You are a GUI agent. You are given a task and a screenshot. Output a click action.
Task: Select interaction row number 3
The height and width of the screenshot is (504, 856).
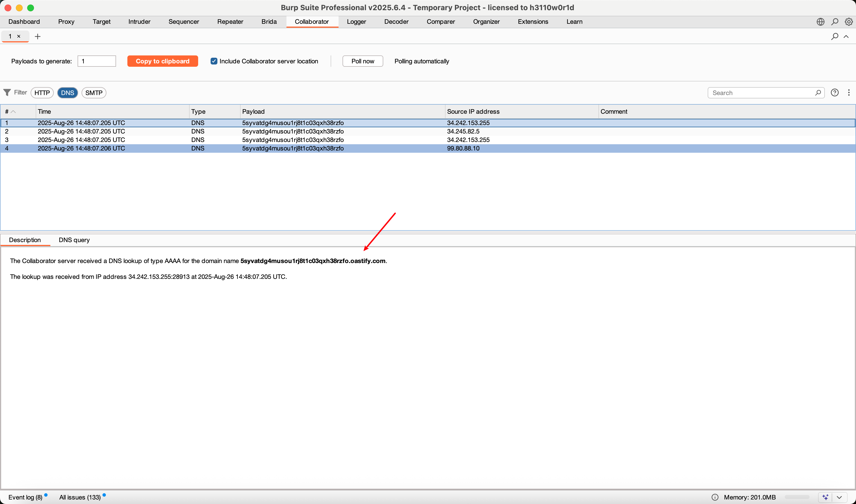point(428,140)
